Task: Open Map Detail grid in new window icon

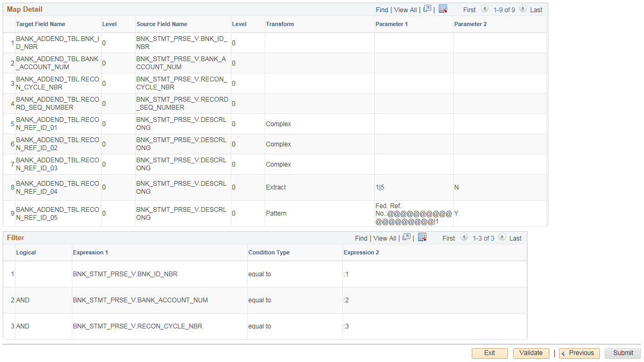Action: click(x=427, y=9)
